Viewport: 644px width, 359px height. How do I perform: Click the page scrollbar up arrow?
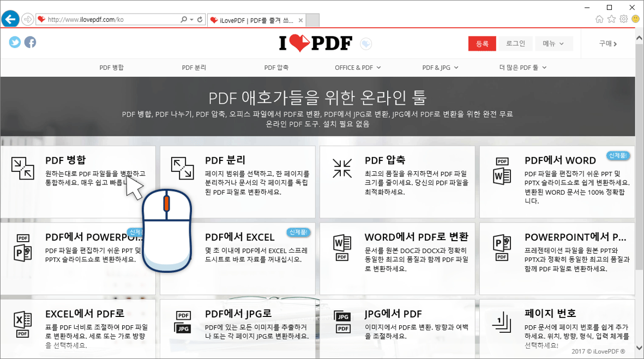coord(639,38)
